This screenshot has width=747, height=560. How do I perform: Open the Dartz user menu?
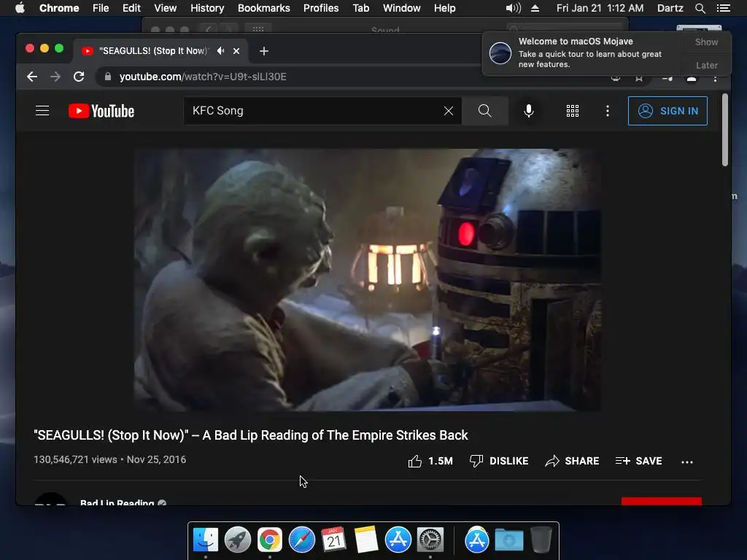tap(670, 8)
